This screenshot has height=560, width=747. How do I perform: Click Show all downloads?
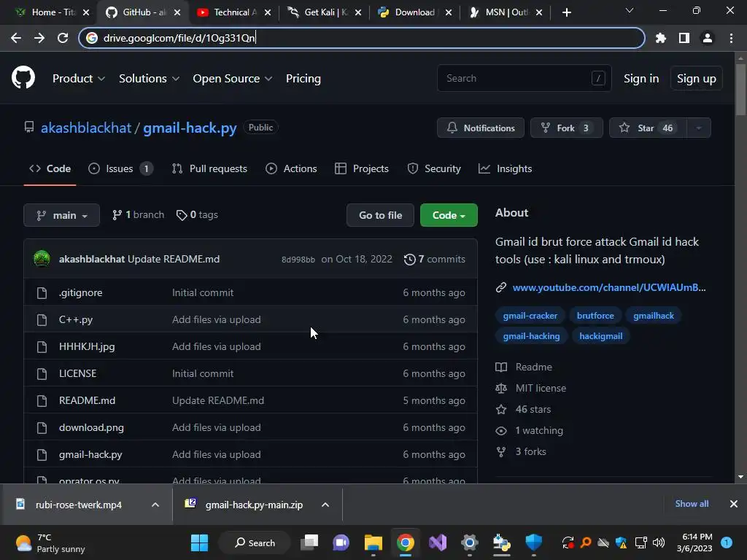click(692, 504)
